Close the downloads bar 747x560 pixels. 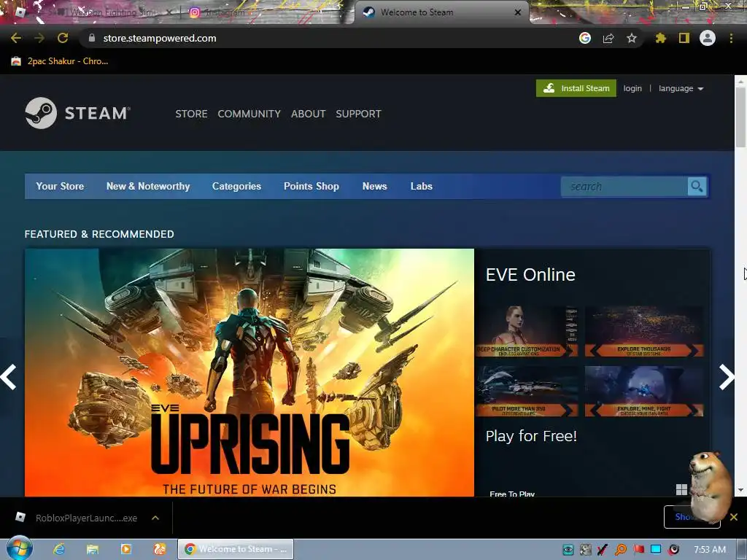734,517
